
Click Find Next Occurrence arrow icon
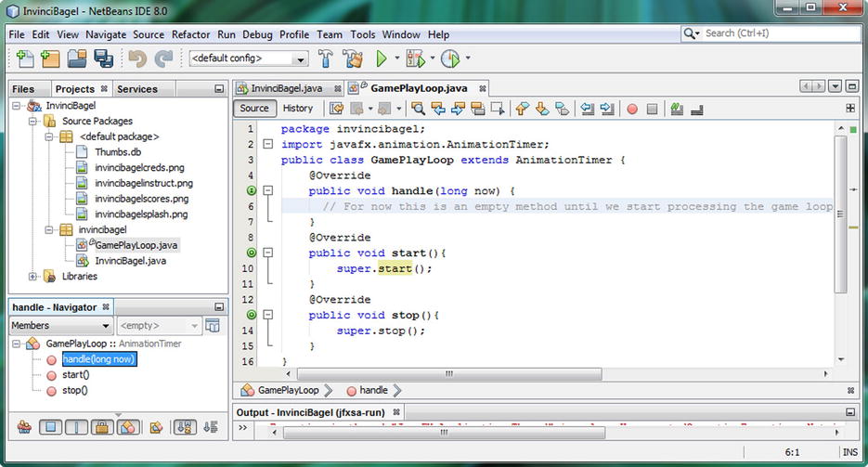click(458, 109)
